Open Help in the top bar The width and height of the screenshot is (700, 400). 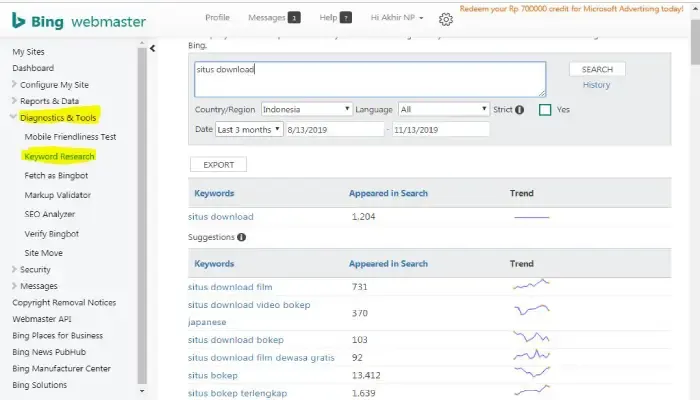pos(328,17)
